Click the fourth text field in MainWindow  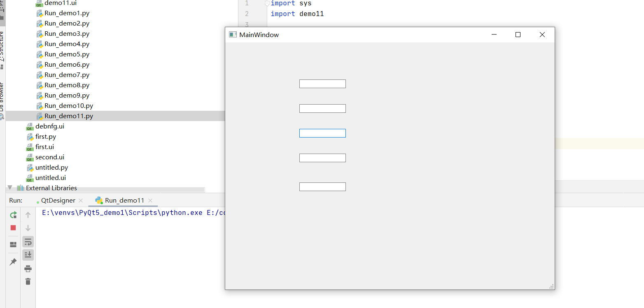click(322, 158)
